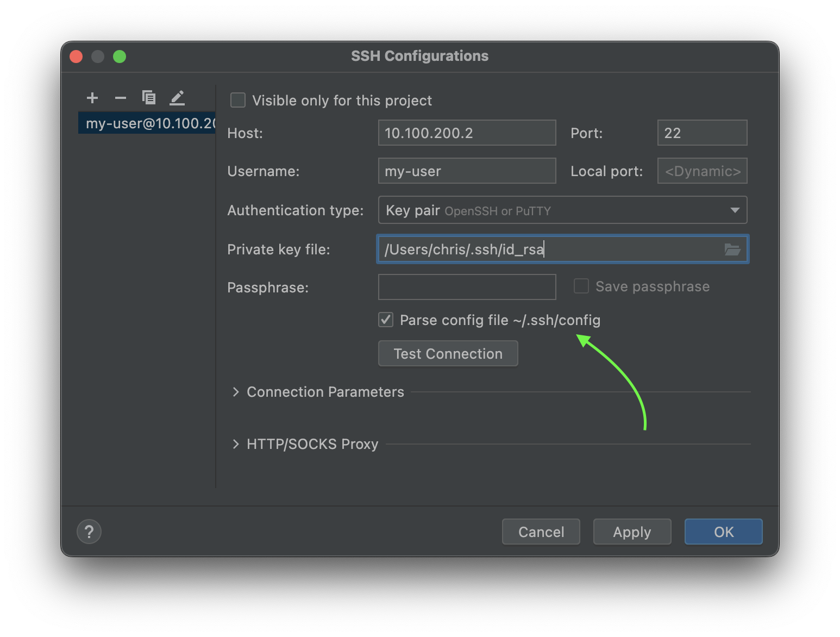Remove the selected SSH configuration
The image size is (840, 637).
click(x=121, y=98)
